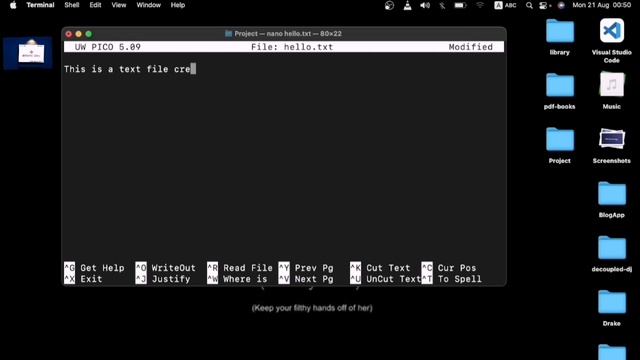Click the '^G Get Help' shortcut label
640x360 pixels.
(94, 268)
